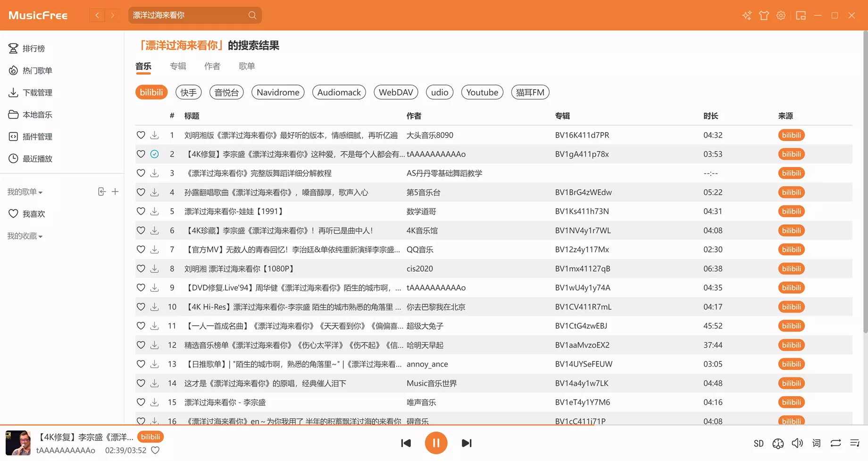This screenshot has height=461, width=868.
Task: Switch to mini-player mode
Action: [x=801, y=15]
